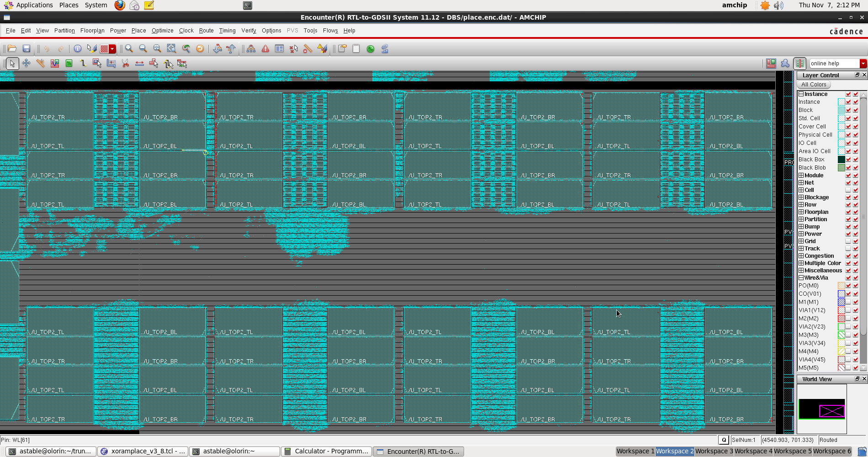
Task: Click the open design folder icon
Action: [12, 49]
